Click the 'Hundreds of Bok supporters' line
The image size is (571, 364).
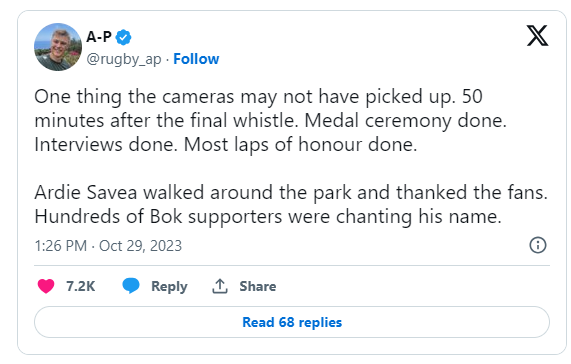coord(268,217)
